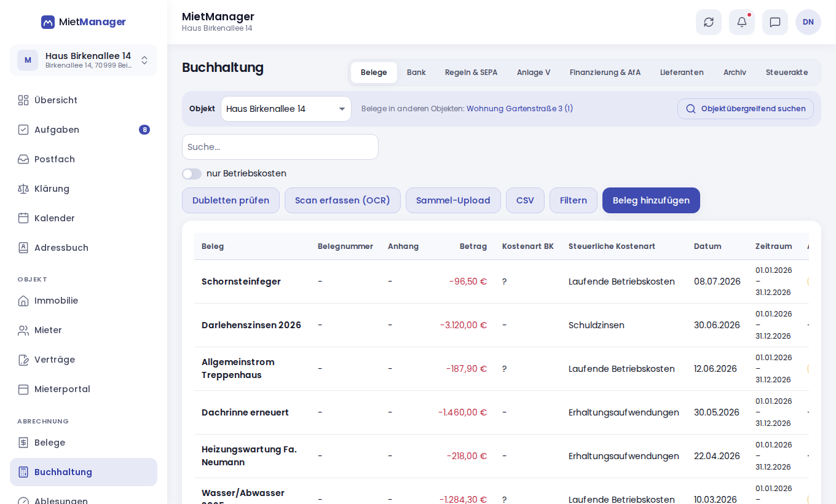Click the sync refresh icon in header
Image resolution: width=836 pixels, height=504 pixels.
coord(709,22)
